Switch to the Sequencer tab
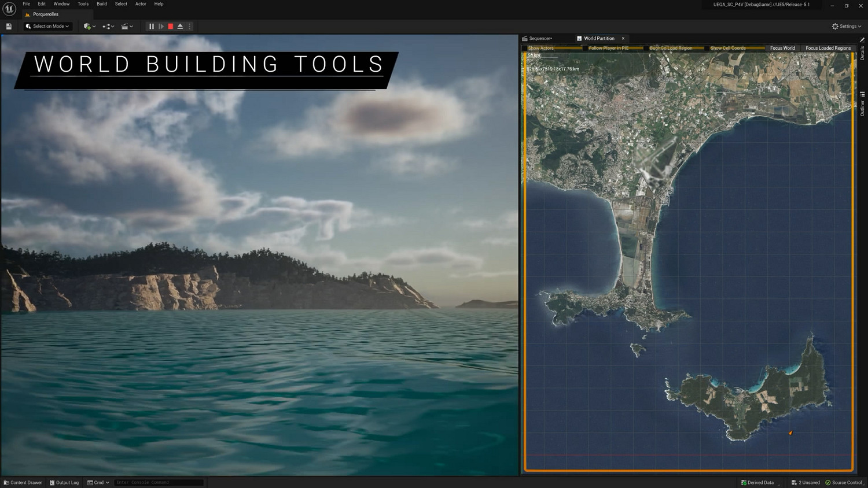 [x=540, y=39]
